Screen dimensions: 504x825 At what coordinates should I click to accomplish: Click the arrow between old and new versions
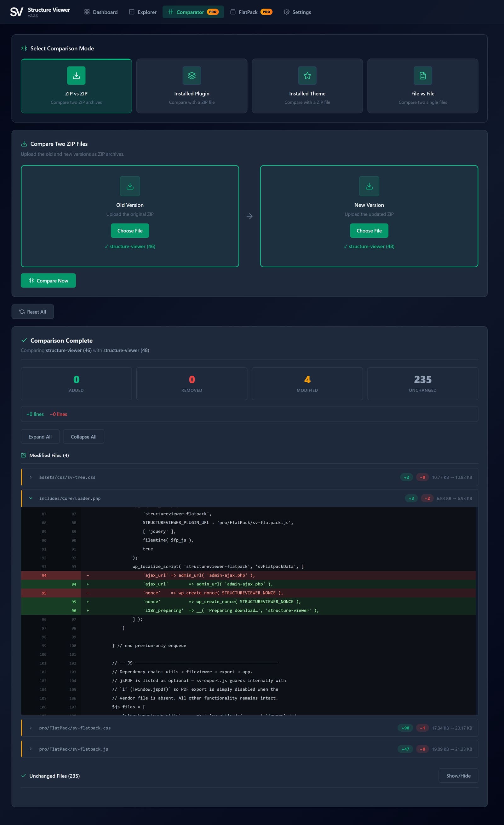pyautogui.click(x=250, y=216)
